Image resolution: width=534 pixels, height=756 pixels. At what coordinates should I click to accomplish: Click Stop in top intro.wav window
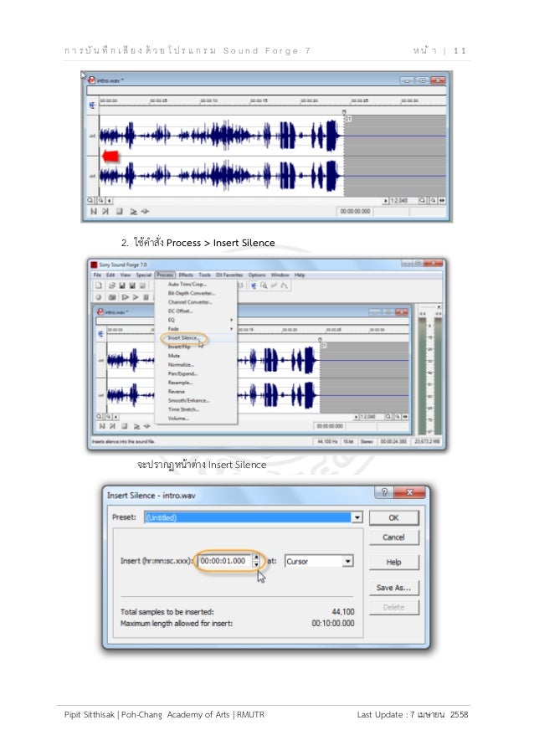click(119, 212)
